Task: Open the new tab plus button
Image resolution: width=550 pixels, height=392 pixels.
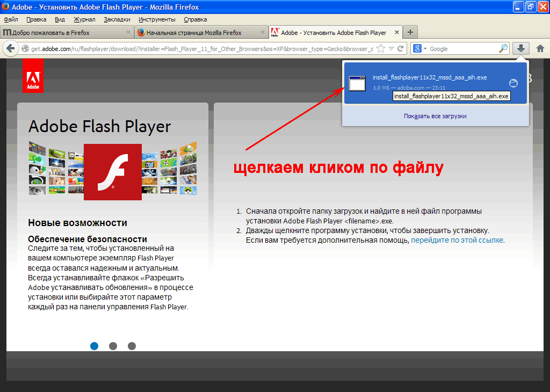Action: coord(410,32)
